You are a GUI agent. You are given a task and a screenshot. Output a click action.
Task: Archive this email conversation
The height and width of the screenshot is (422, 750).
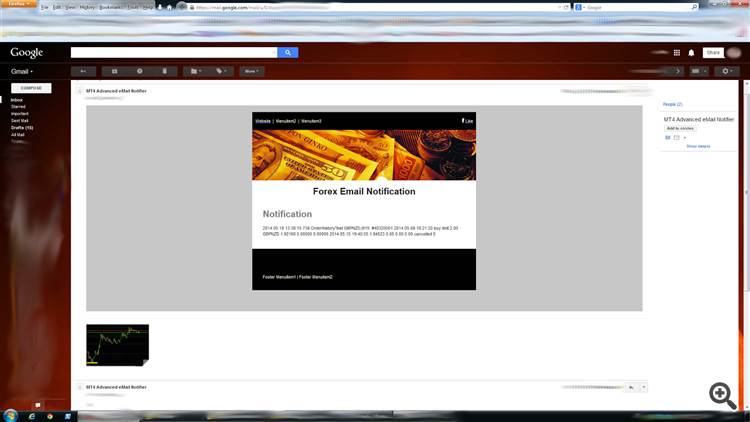coord(114,71)
